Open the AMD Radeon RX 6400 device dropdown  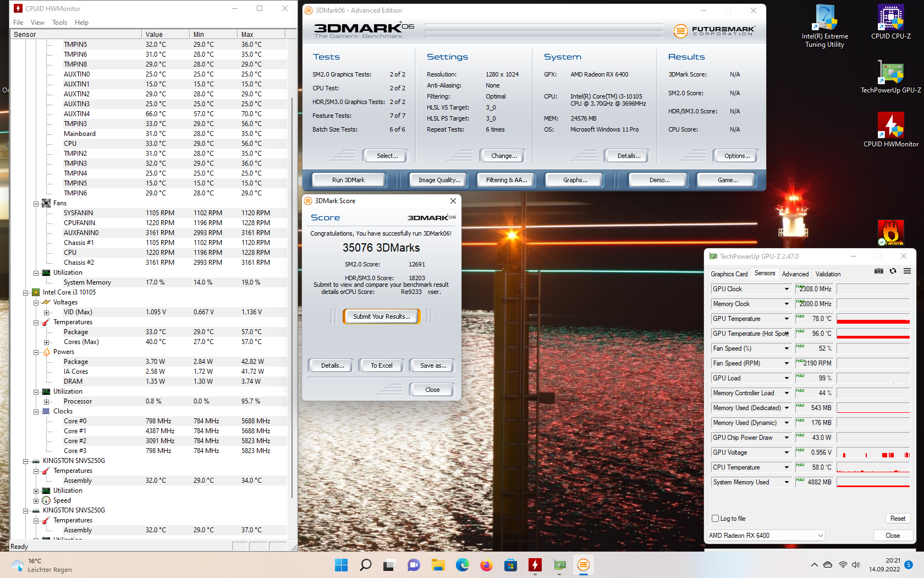766,536
